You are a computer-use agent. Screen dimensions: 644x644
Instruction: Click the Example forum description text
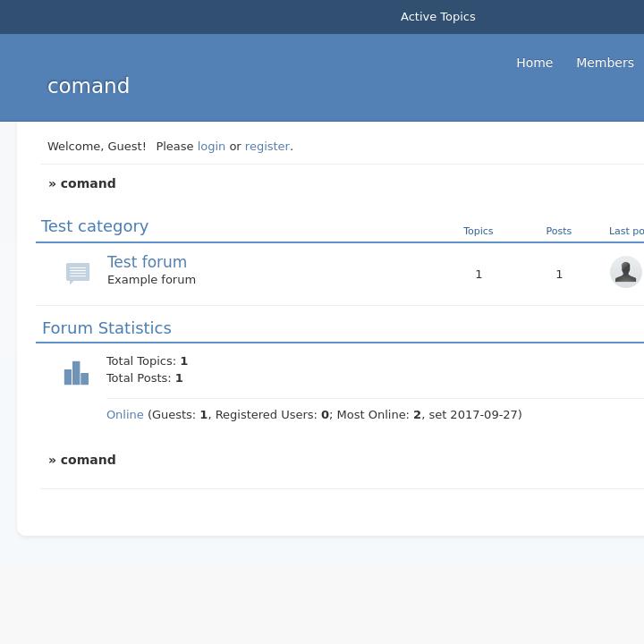(151, 280)
